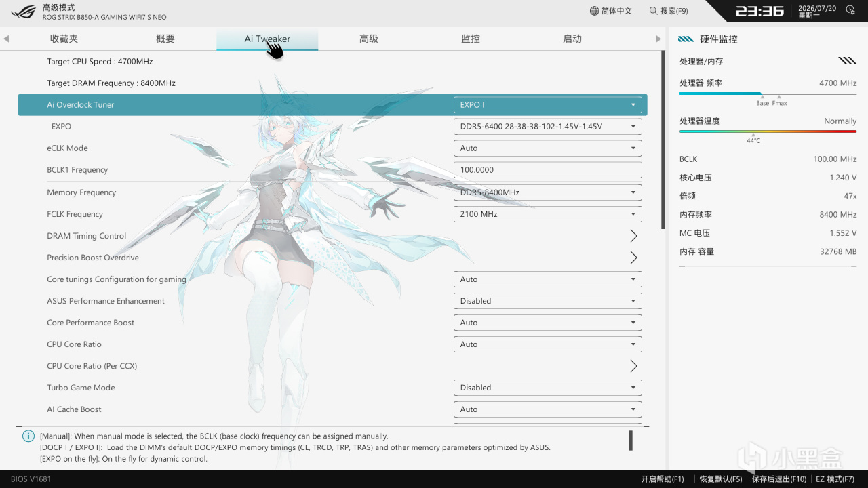
Task: Open the Memory Frequency dropdown
Action: 547,192
